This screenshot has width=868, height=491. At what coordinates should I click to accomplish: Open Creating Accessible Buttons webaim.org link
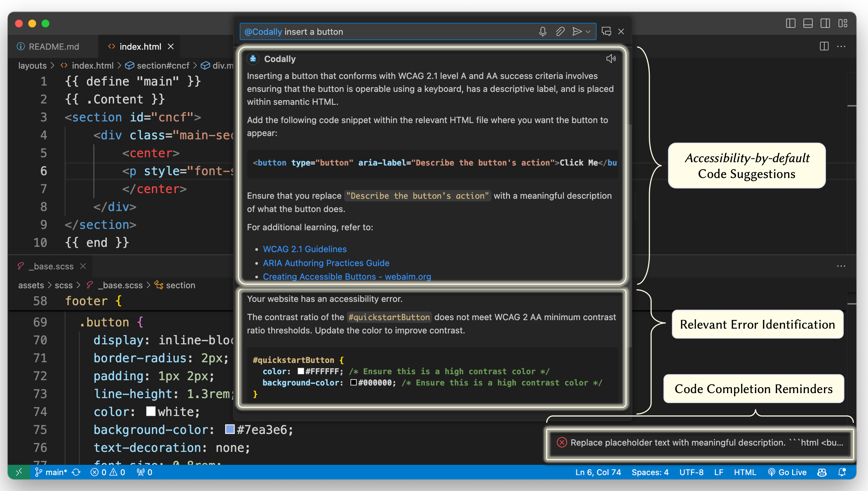(x=347, y=276)
